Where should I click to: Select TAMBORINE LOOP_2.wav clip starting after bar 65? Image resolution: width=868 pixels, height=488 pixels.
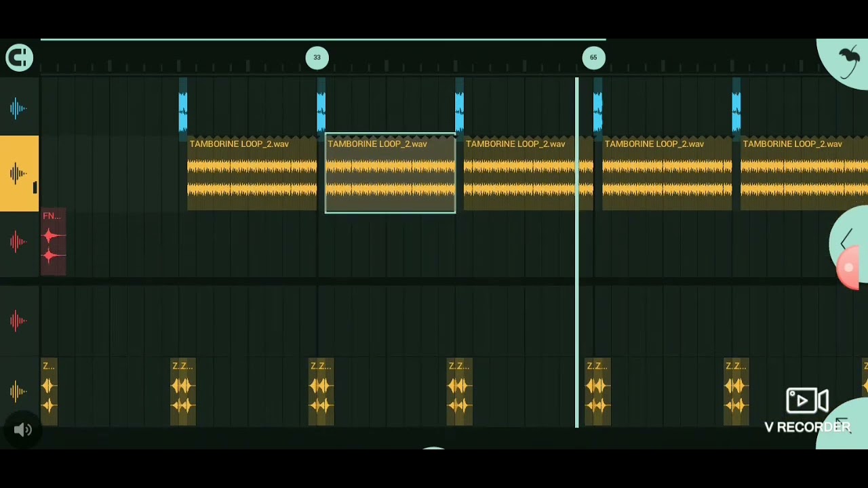[667, 173]
